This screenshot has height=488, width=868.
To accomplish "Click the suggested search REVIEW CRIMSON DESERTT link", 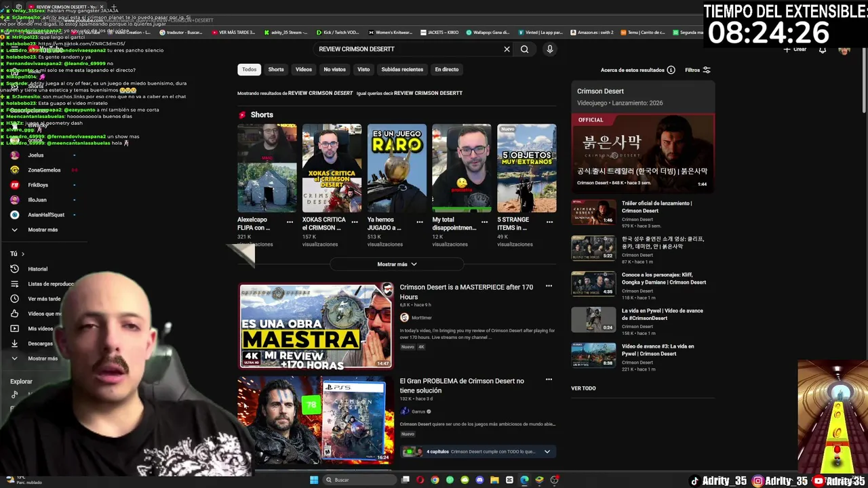I will point(428,93).
